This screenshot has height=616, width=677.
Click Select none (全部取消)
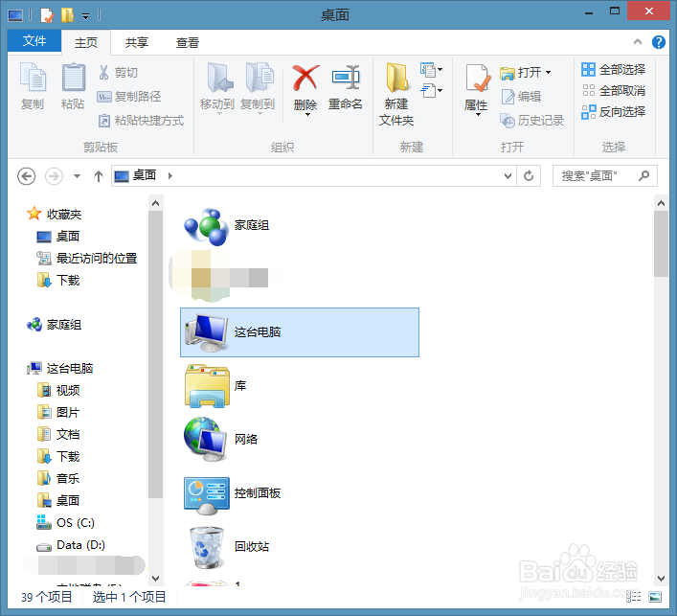click(x=614, y=90)
